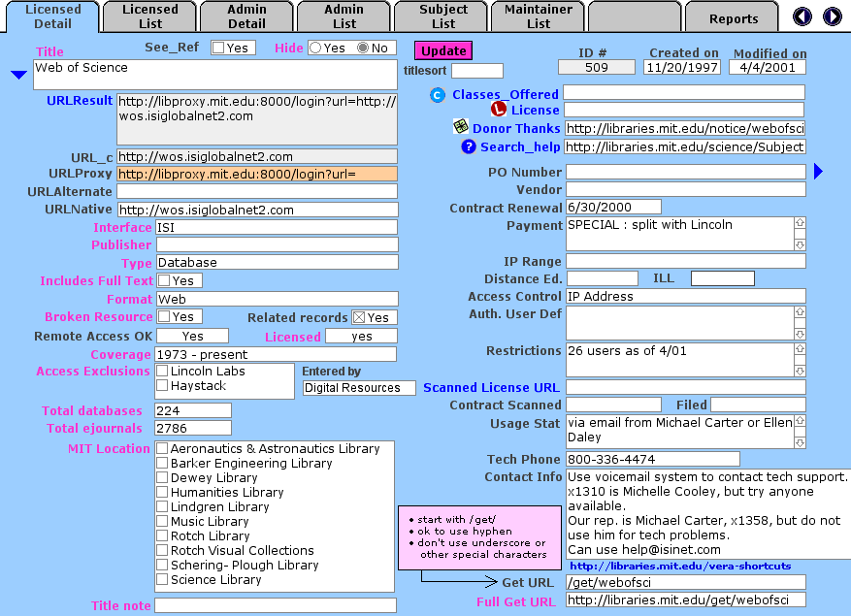
Task: Click the Donor Thanks icon
Action: pos(461,127)
